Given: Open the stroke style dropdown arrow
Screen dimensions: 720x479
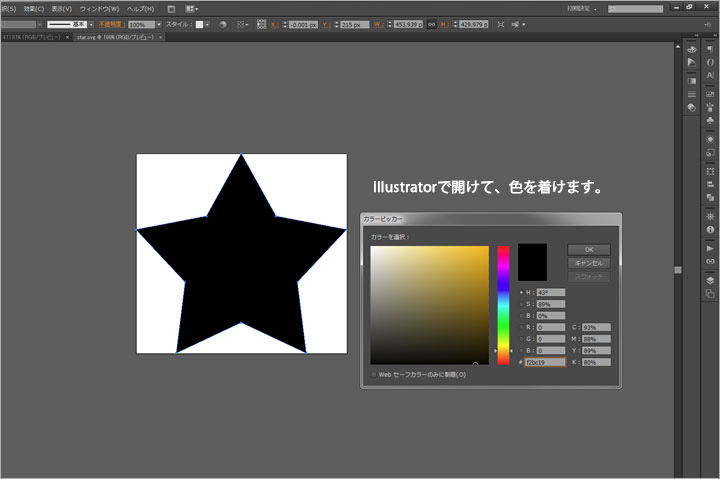Looking at the screenshot, I should coord(91,24).
